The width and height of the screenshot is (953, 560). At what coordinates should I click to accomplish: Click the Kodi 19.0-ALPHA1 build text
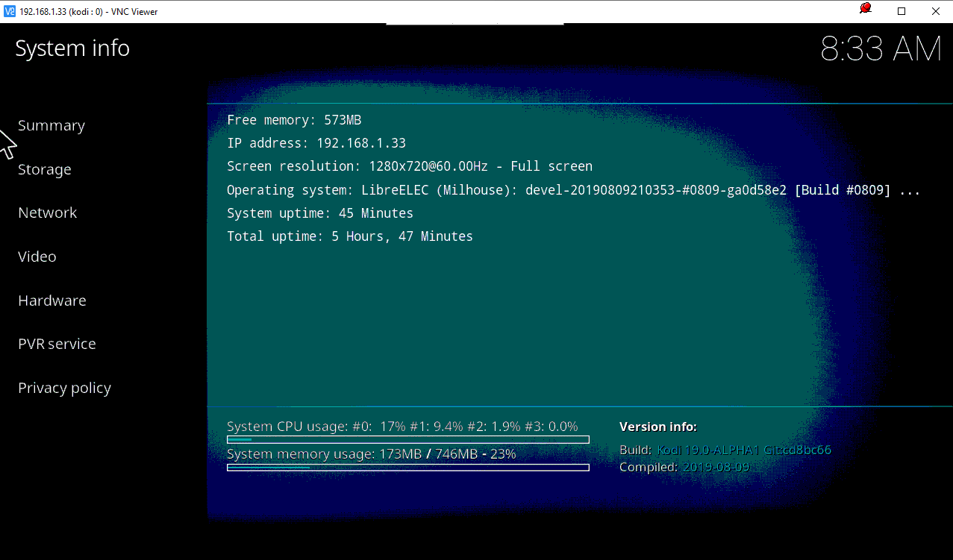tap(743, 450)
